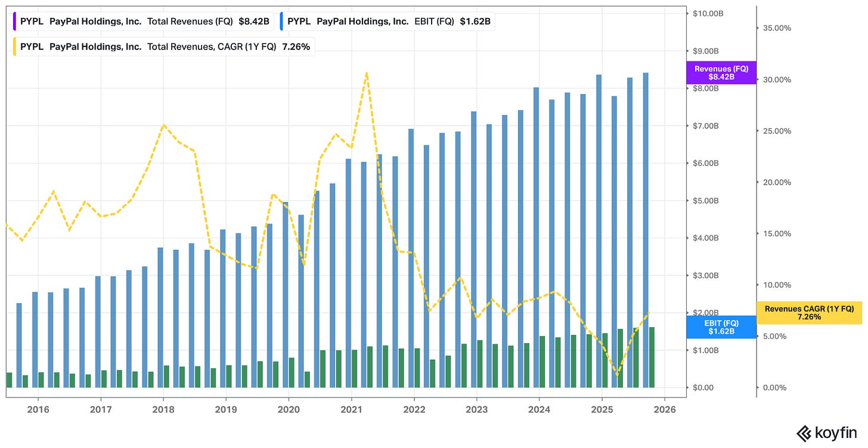The width and height of the screenshot is (868, 448).
Task: Select the EBIT (FQ) $1.62B legend entry
Action: (388, 21)
